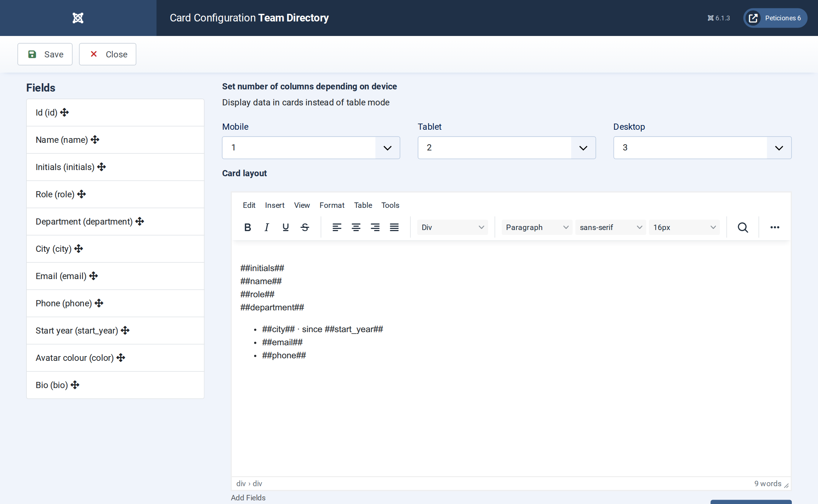Image resolution: width=818 pixels, height=504 pixels.
Task: Open Peticiones 6 site link
Action: [x=775, y=18]
